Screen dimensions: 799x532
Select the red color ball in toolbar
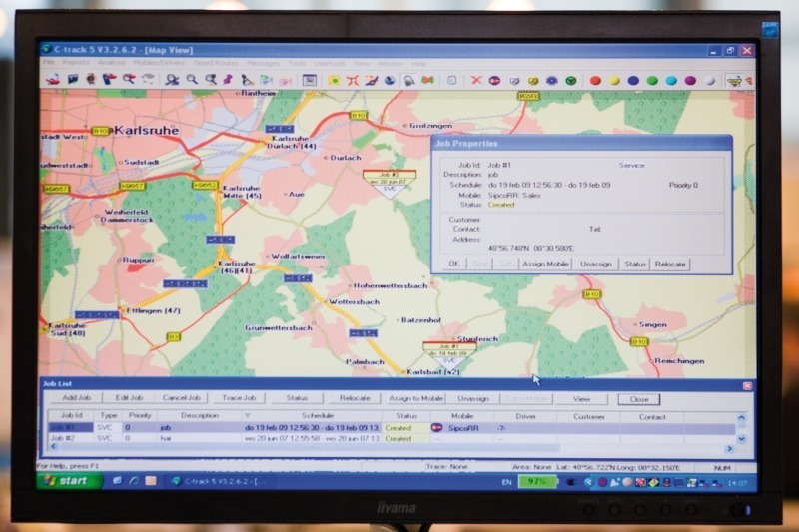[x=595, y=81]
